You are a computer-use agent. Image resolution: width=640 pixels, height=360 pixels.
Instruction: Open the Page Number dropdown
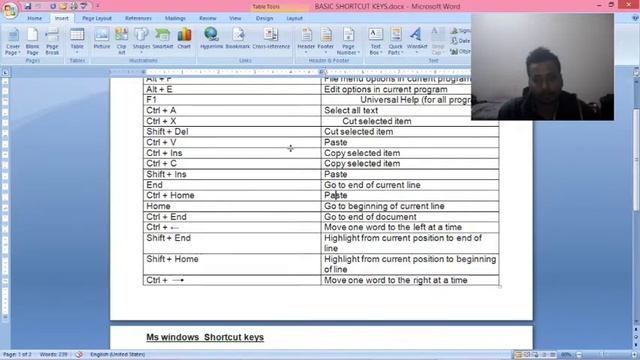click(348, 42)
